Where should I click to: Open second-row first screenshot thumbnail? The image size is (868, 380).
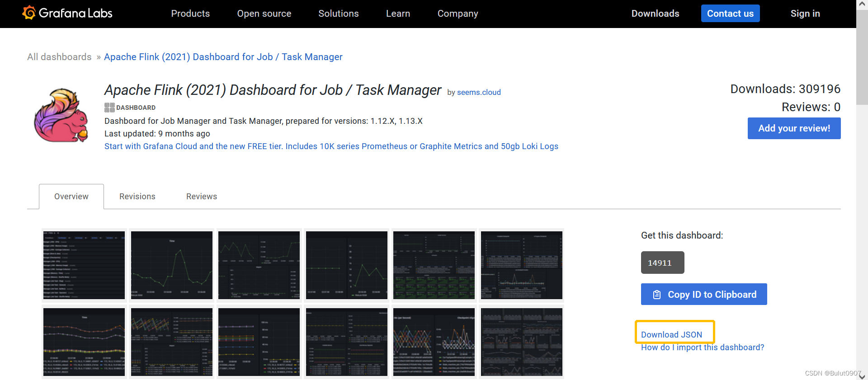pyautogui.click(x=84, y=342)
